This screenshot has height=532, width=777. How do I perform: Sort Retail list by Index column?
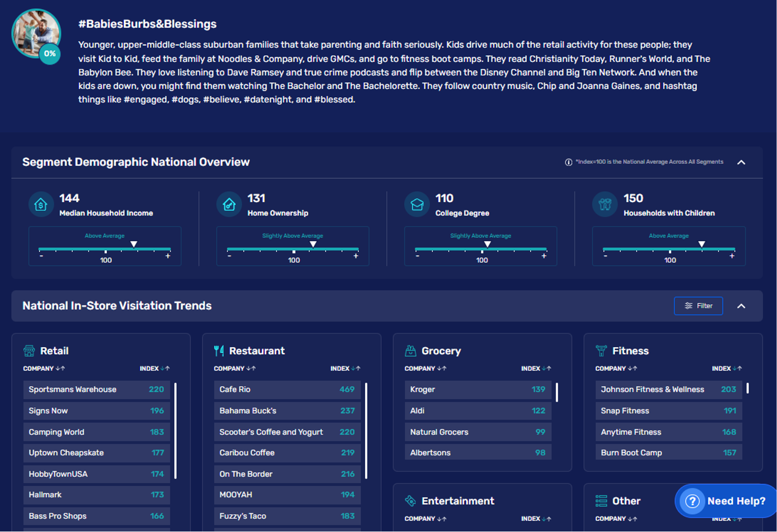click(155, 369)
